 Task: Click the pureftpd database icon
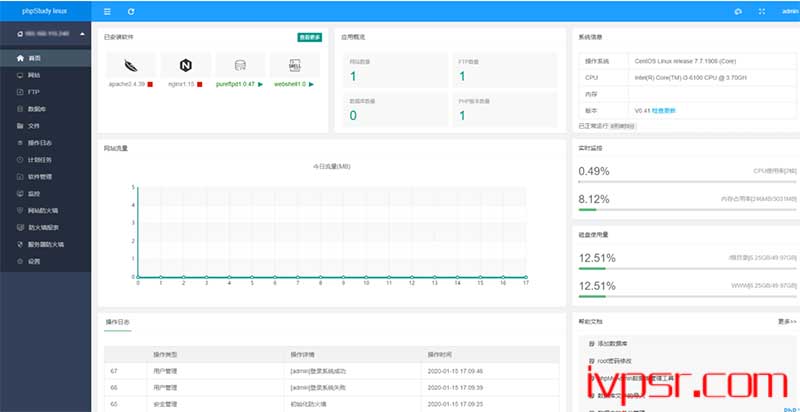240,65
